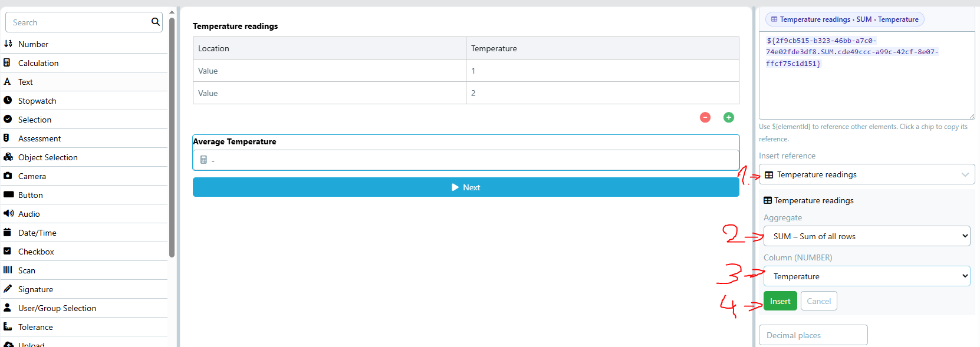980x347 pixels.
Task: Click the Number label in element list
Action: (33, 44)
